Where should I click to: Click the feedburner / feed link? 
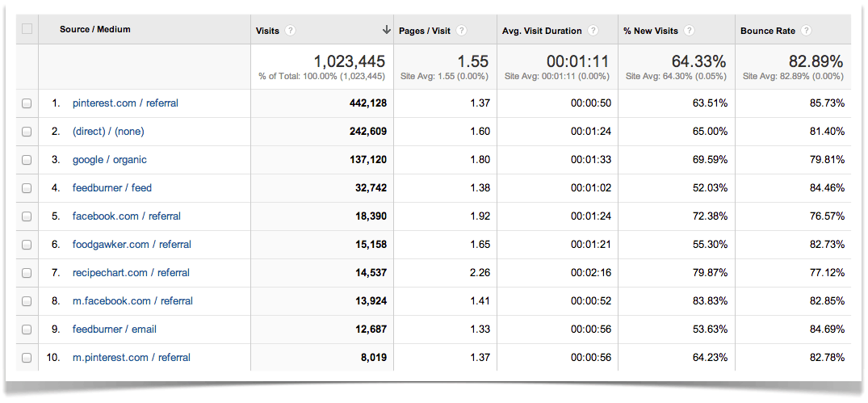(111, 188)
